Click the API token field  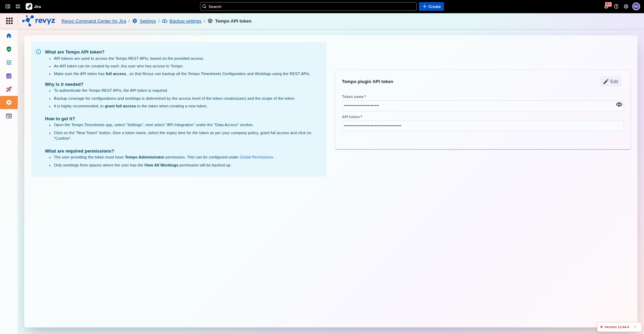tap(483, 126)
